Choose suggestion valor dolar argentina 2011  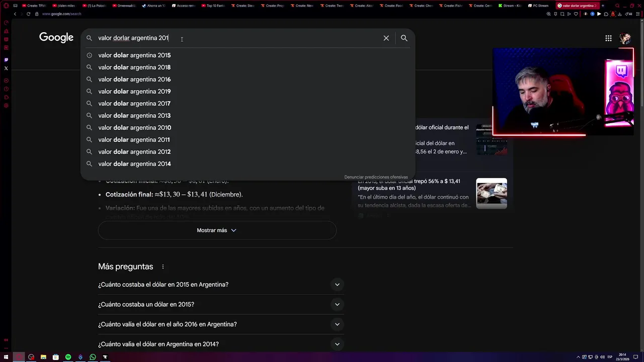[x=248, y=140]
